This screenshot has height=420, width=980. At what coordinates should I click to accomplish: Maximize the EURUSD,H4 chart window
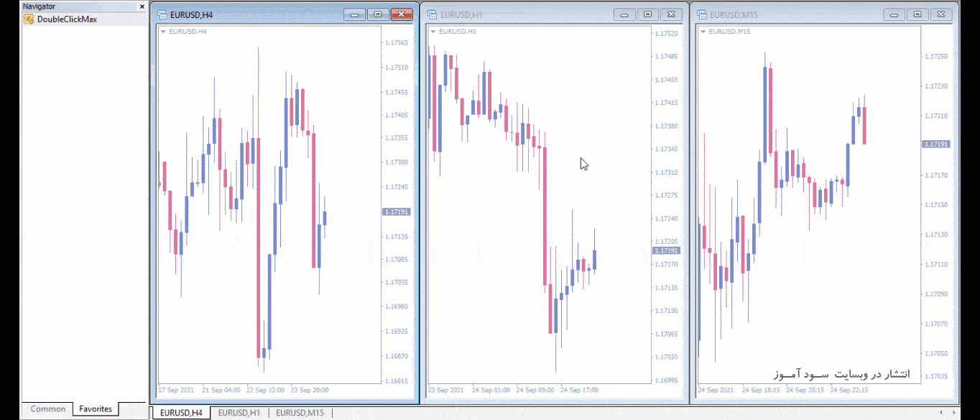(378, 14)
